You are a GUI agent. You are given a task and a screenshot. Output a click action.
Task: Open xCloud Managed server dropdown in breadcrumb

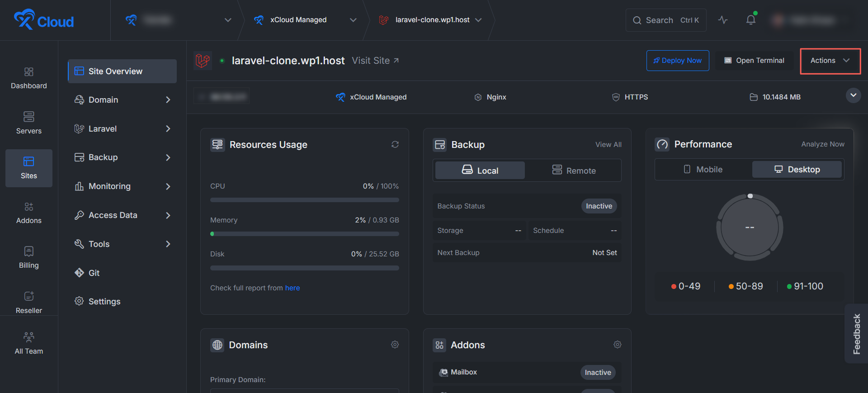point(305,20)
